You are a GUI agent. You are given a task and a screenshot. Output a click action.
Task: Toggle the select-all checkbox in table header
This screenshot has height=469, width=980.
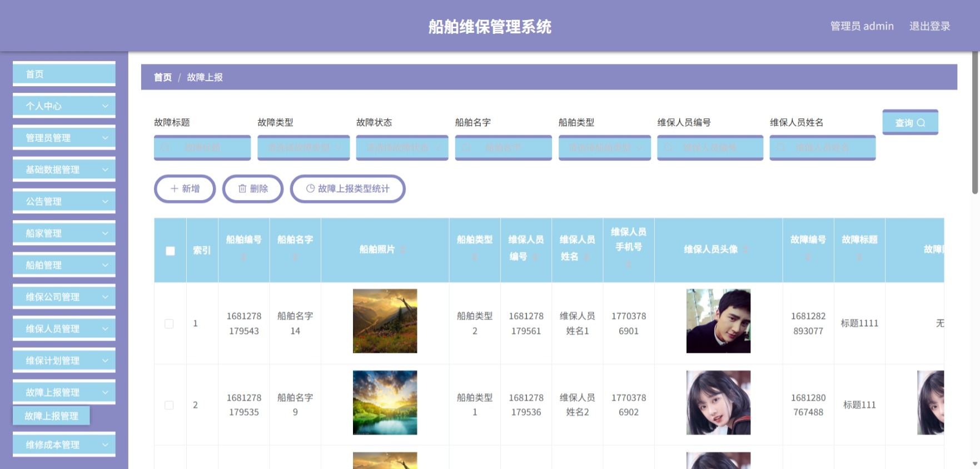pyautogui.click(x=171, y=251)
